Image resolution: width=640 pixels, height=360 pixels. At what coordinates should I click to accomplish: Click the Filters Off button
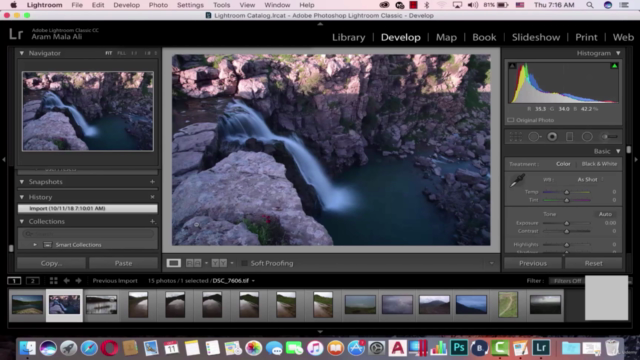[567, 281]
